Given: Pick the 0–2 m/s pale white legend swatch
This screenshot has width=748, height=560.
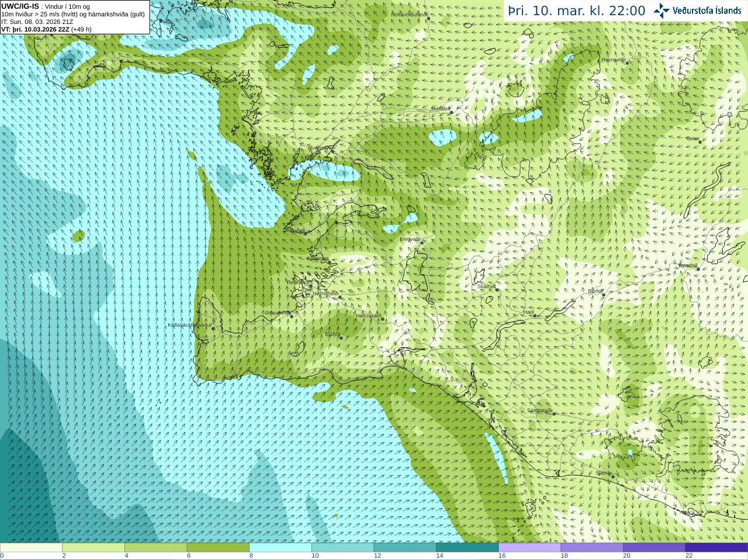Looking at the screenshot, I should pos(31,548).
